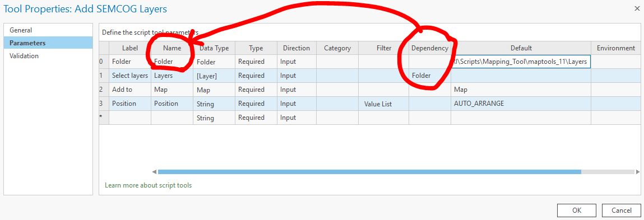Viewport: 644px width, 220px height.
Task: Select the 'Layers' name cell
Action: (172, 76)
